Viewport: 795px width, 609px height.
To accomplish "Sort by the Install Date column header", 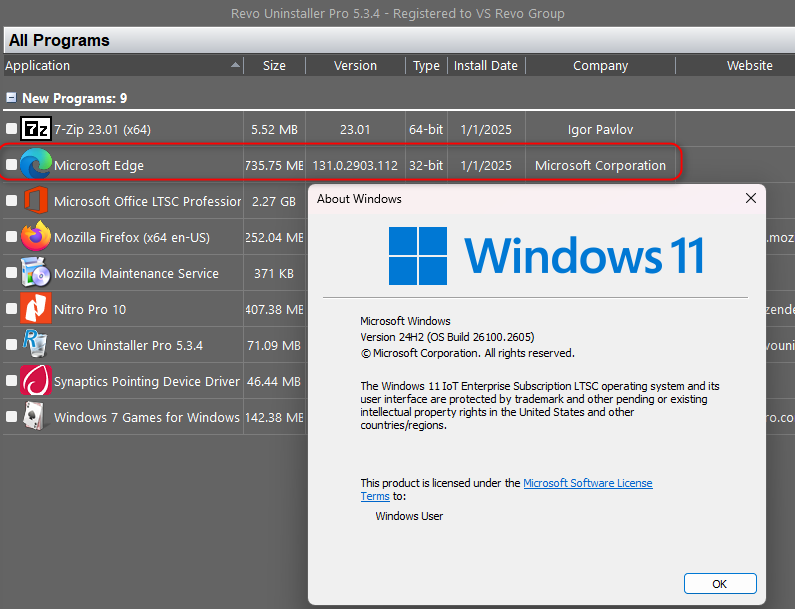I will tap(486, 65).
